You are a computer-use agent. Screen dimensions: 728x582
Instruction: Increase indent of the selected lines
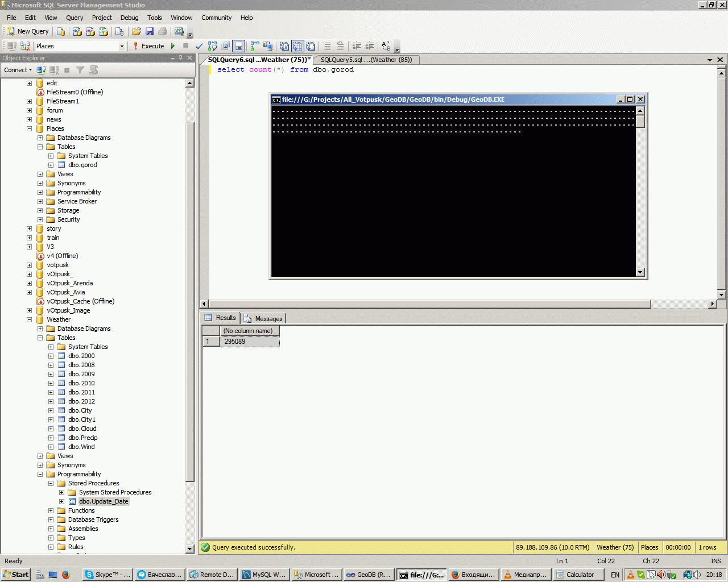(x=370, y=46)
